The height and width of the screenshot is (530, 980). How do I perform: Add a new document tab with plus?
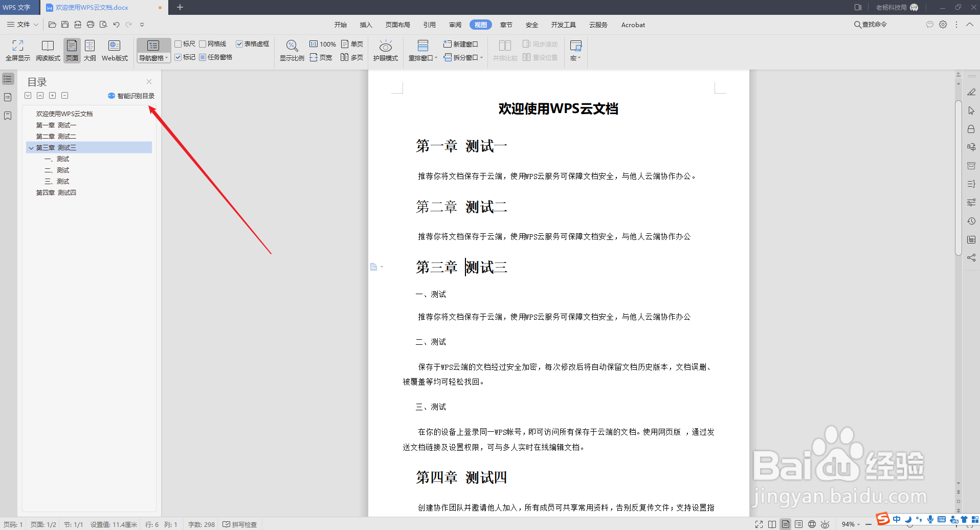[x=180, y=7]
